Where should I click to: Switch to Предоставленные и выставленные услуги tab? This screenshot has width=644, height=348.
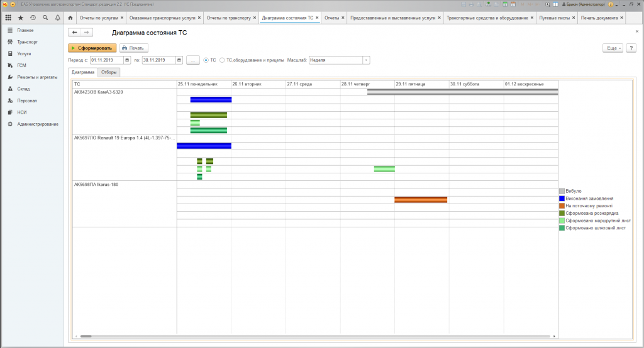tap(392, 18)
